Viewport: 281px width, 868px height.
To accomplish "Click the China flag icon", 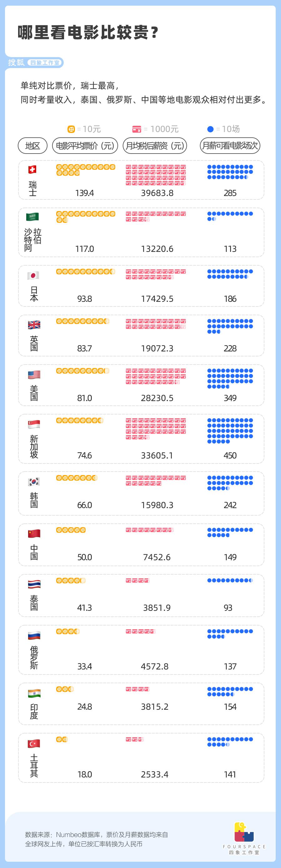I will click(34, 534).
